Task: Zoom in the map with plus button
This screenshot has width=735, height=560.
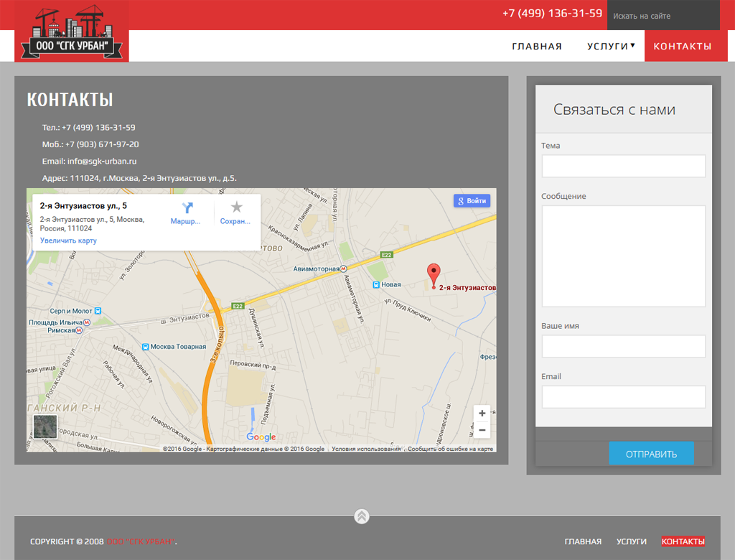Action: point(482,414)
